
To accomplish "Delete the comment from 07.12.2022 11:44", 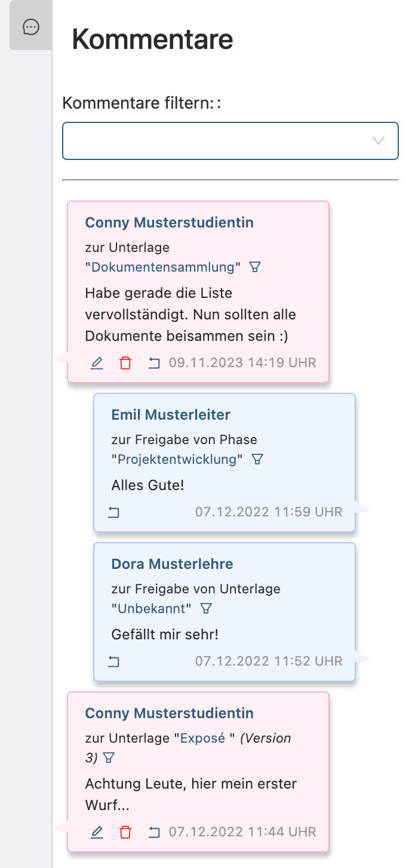I will coord(125,832).
